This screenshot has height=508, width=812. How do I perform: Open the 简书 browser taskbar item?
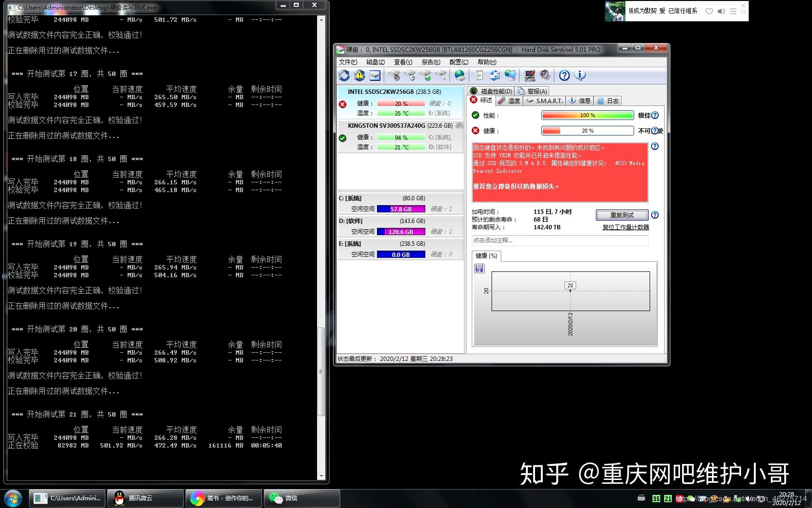[223, 498]
